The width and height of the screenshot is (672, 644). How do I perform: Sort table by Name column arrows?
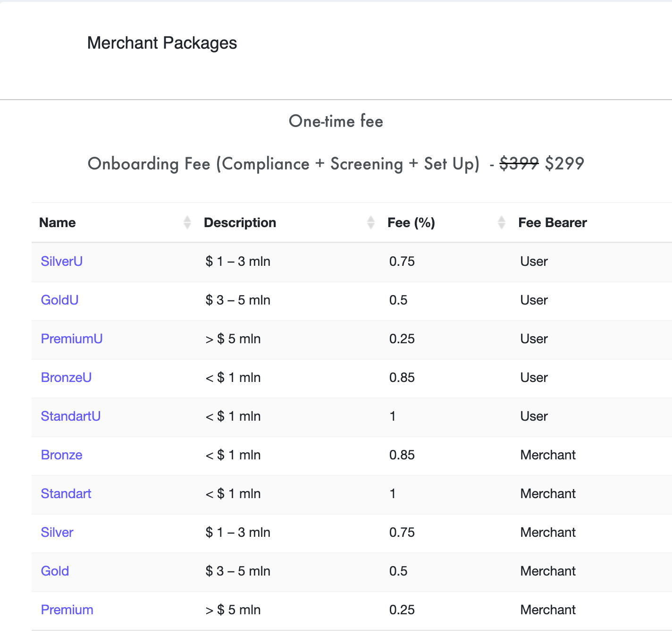click(x=187, y=222)
